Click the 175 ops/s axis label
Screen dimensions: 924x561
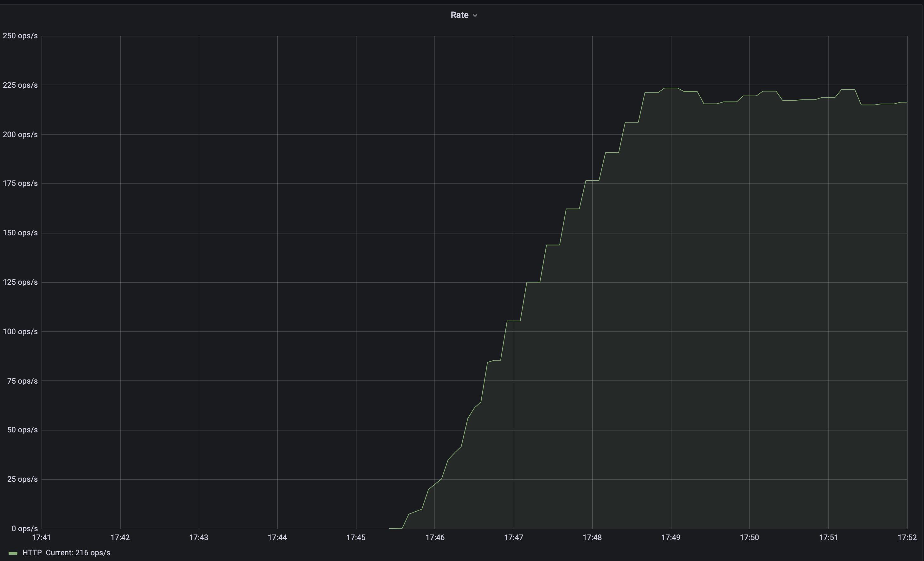pos(20,183)
